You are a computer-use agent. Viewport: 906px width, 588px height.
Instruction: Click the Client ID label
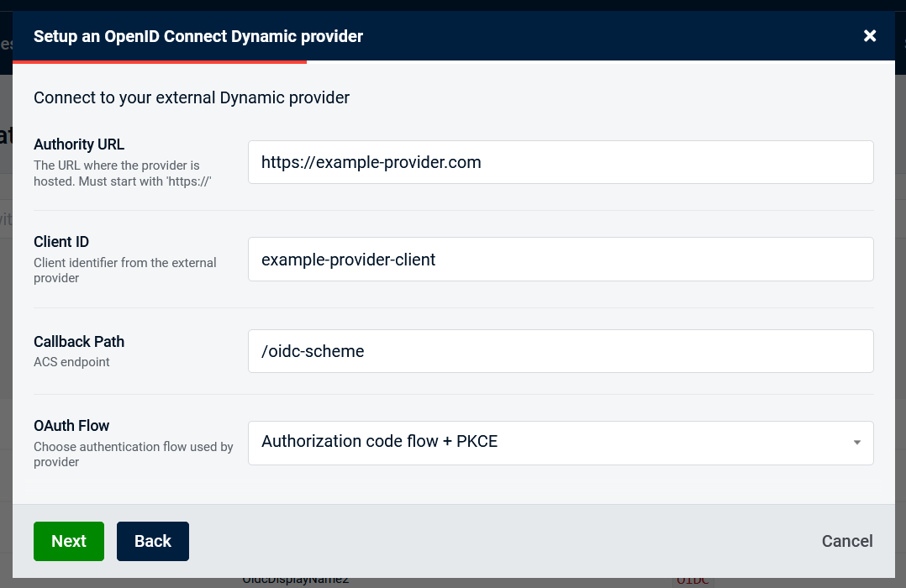click(x=61, y=242)
